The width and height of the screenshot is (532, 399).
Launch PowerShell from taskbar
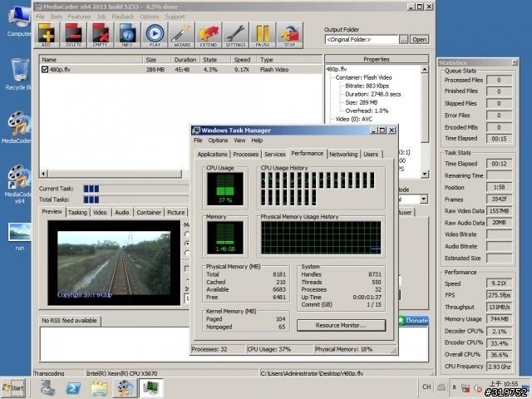point(73,388)
